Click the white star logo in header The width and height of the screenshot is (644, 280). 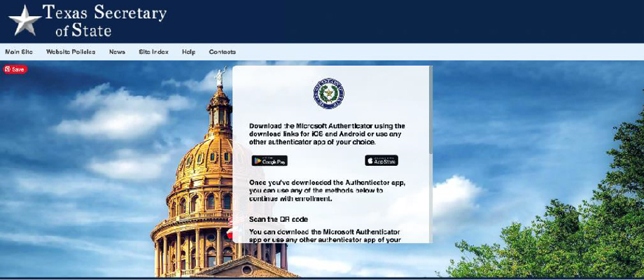(x=24, y=20)
